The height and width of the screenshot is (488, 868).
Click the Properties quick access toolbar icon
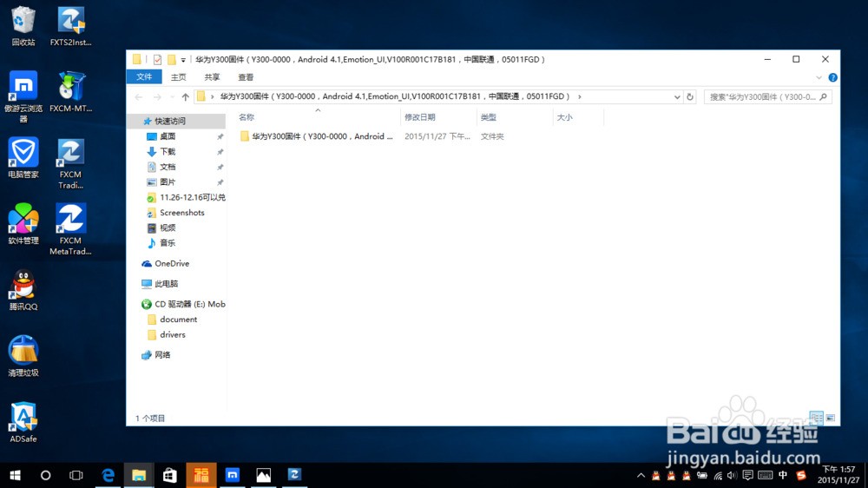pyautogui.click(x=158, y=59)
